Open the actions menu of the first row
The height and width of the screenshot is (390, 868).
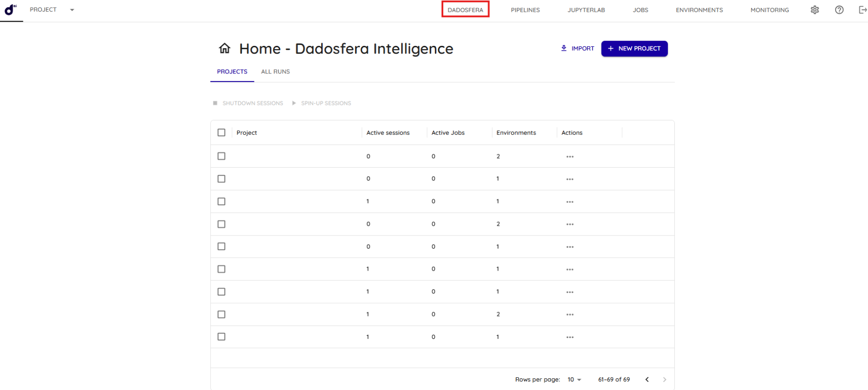click(570, 157)
